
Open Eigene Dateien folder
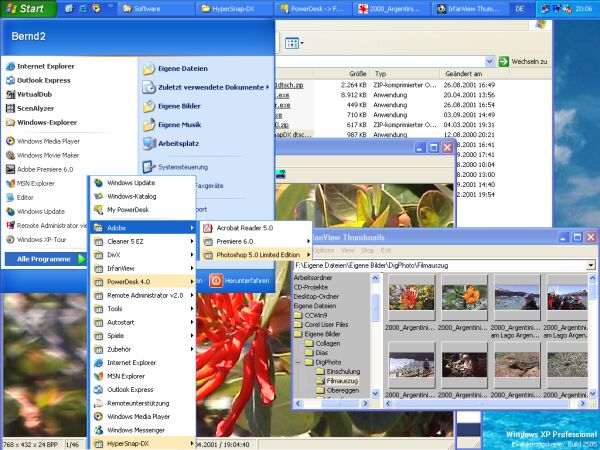[175, 68]
